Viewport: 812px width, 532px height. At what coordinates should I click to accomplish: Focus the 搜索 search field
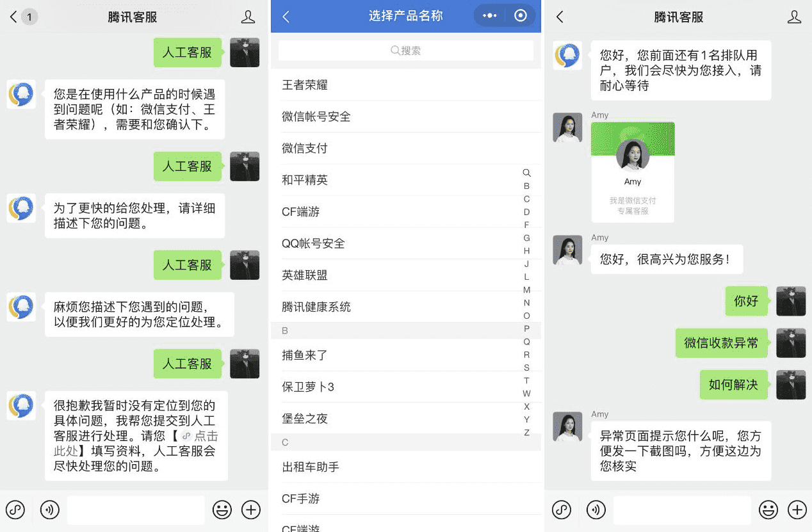click(x=406, y=51)
